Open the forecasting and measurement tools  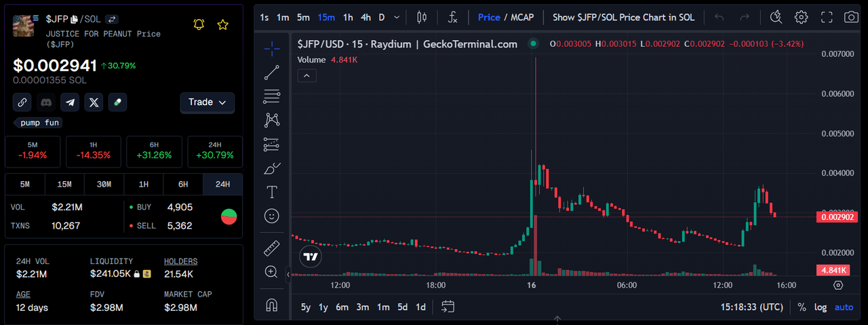tap(272, 144)
